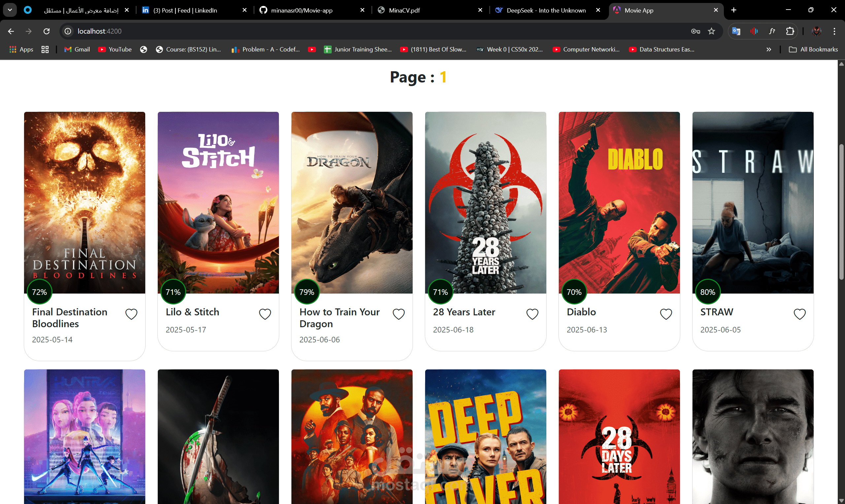Open the Extensions puzzle menu
Image resolution: width=845 pixels, height=504 pixels.
tap(790, 31)
